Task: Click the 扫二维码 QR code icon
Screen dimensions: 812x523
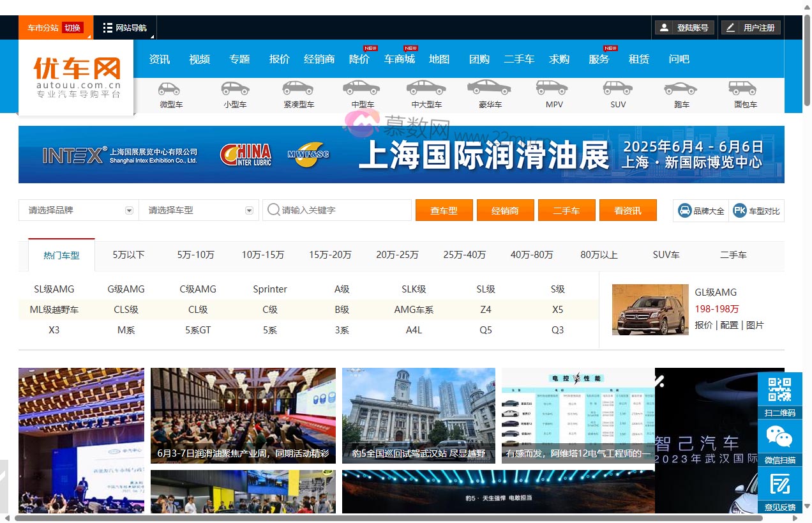Action: (779, 390)
